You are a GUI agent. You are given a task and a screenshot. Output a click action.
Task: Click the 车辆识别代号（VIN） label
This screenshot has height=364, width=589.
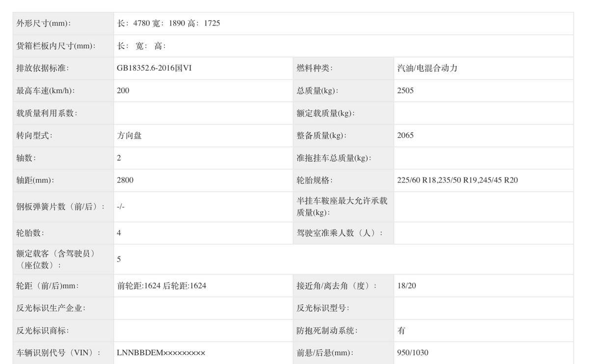click(59, 353)
